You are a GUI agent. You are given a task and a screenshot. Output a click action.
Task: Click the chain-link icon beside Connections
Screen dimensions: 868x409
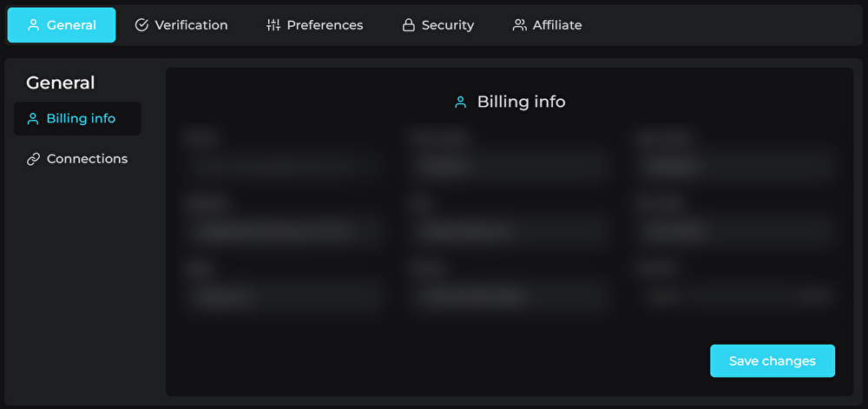[33, 159]
